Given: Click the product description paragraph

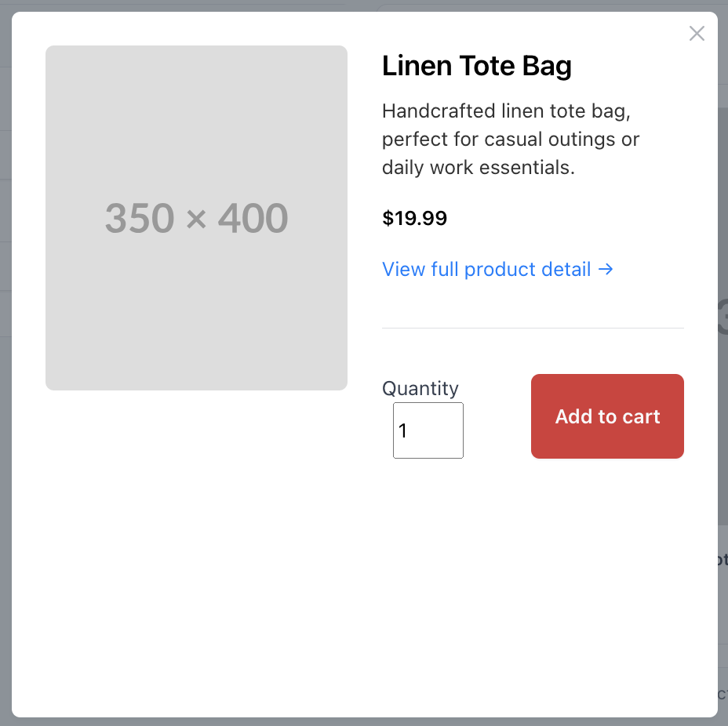Looking at the screenshot, I should pyautogui.click(x=510, y=139).
